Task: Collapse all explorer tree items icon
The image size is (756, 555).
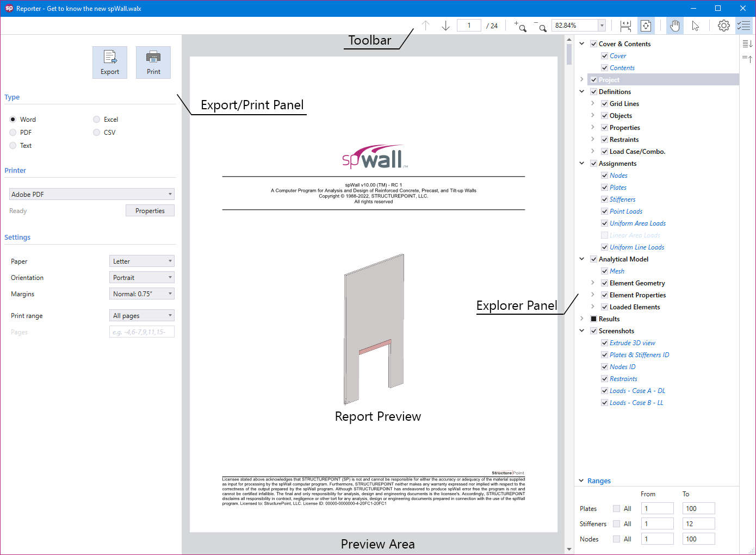Action: coord(747,58)
